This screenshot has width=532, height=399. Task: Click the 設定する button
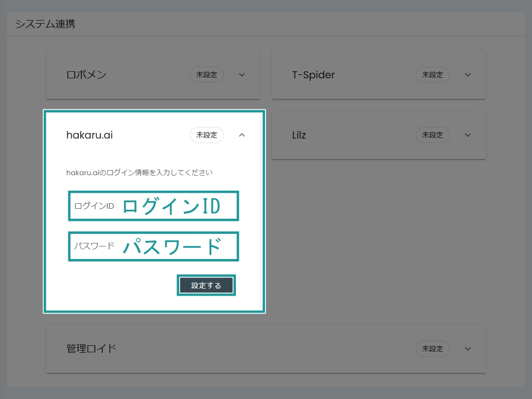[x=206, y=285]
